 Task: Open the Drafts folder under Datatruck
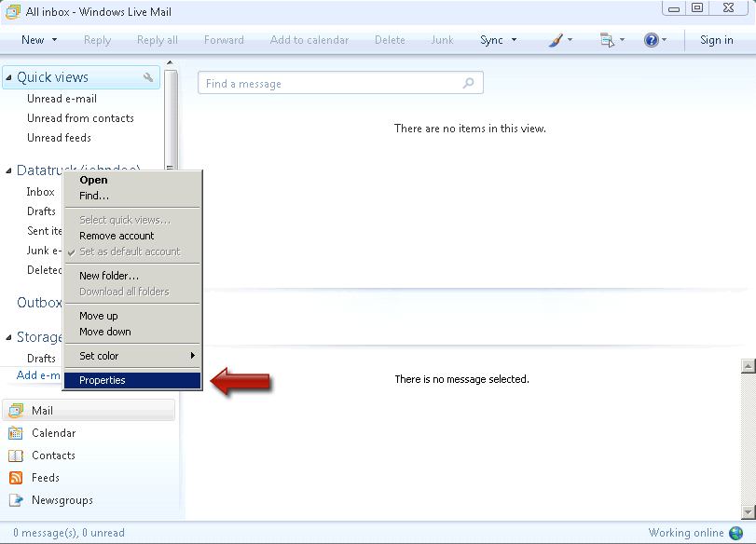(41, 211)
